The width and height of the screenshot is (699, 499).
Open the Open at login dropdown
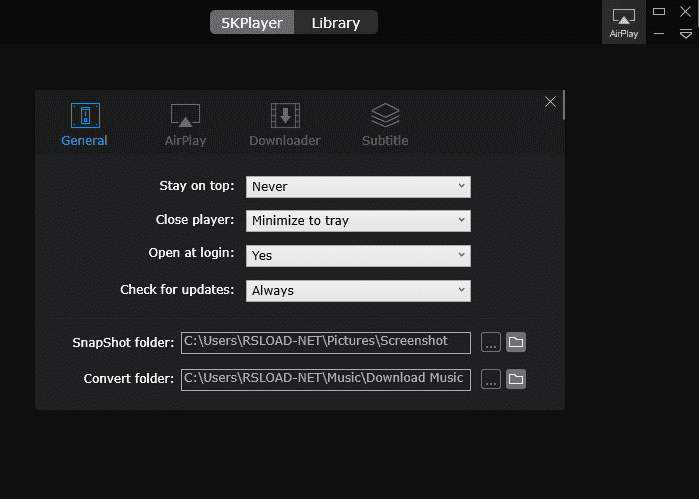(358, 255)
